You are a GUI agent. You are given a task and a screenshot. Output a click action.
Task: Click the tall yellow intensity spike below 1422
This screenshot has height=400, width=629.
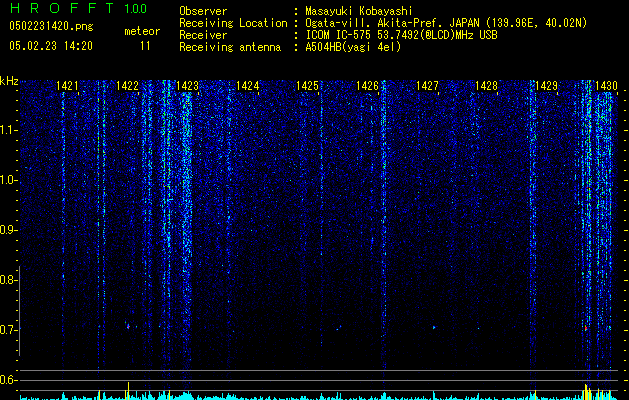tap(128, 390)
